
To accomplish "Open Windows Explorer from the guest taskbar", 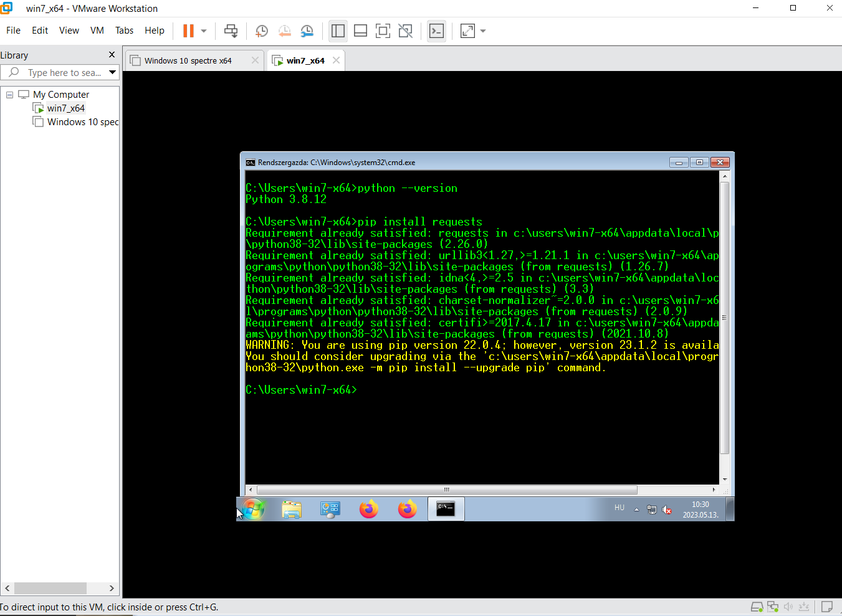I will coord(292,509).
